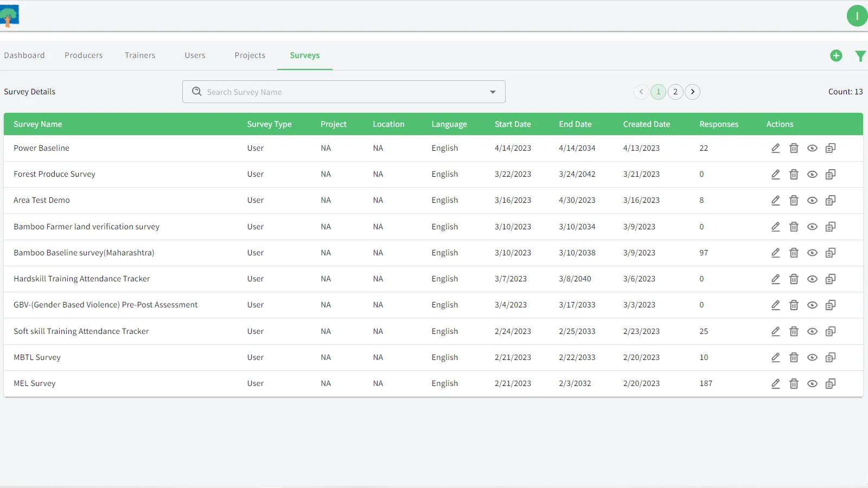
Task: View Bamboo Farmer land verification survey
Action: click(812, 227)
